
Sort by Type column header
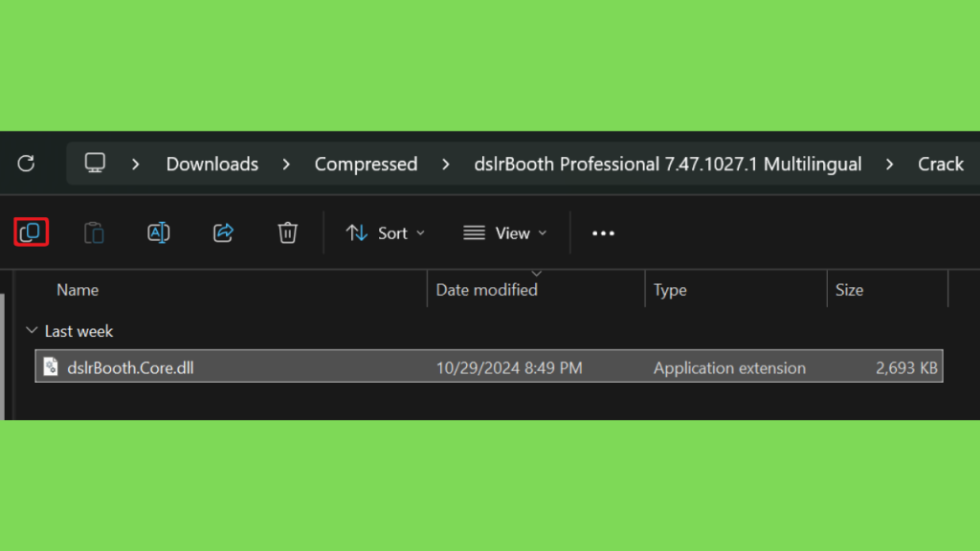point(670,290)
